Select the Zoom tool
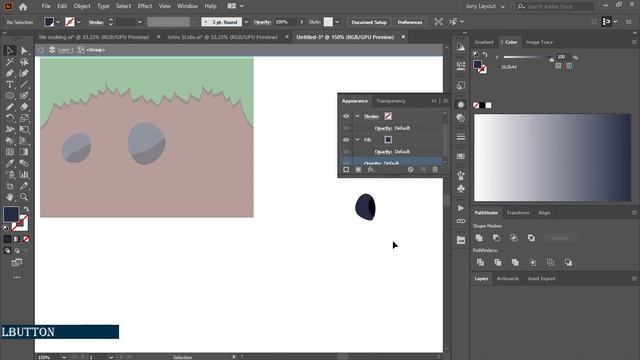The image size is (640, 360). [x=24, y=197]
